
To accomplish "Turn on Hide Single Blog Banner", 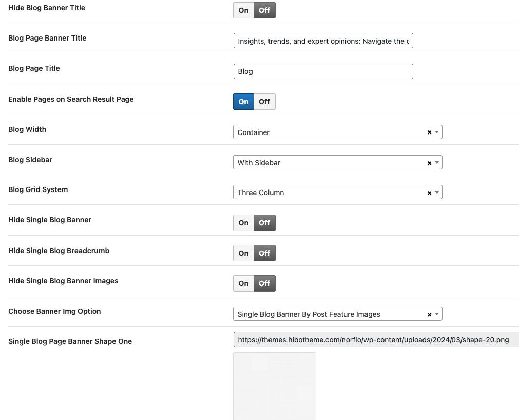I will [243, 223].
